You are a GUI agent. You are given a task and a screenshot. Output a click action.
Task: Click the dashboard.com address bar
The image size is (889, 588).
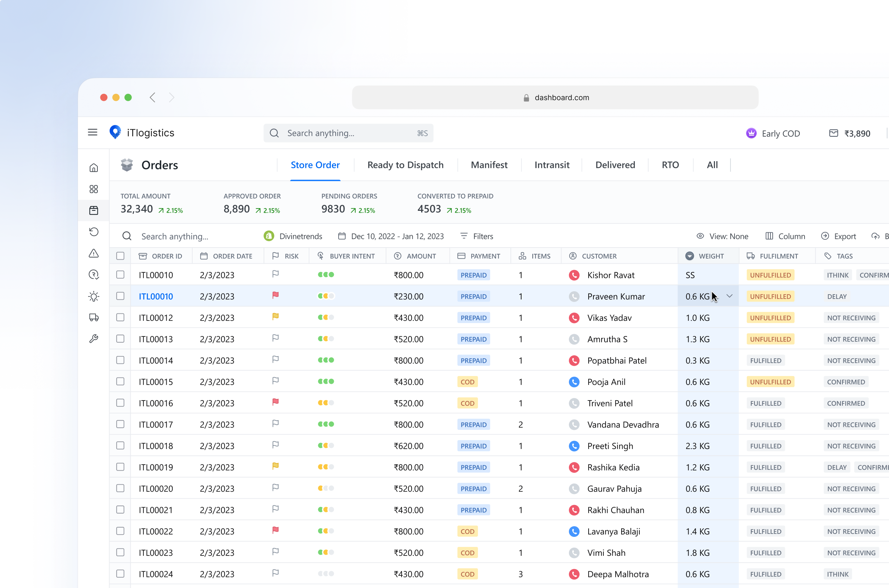pyautogui.click(x=555, y=97)
